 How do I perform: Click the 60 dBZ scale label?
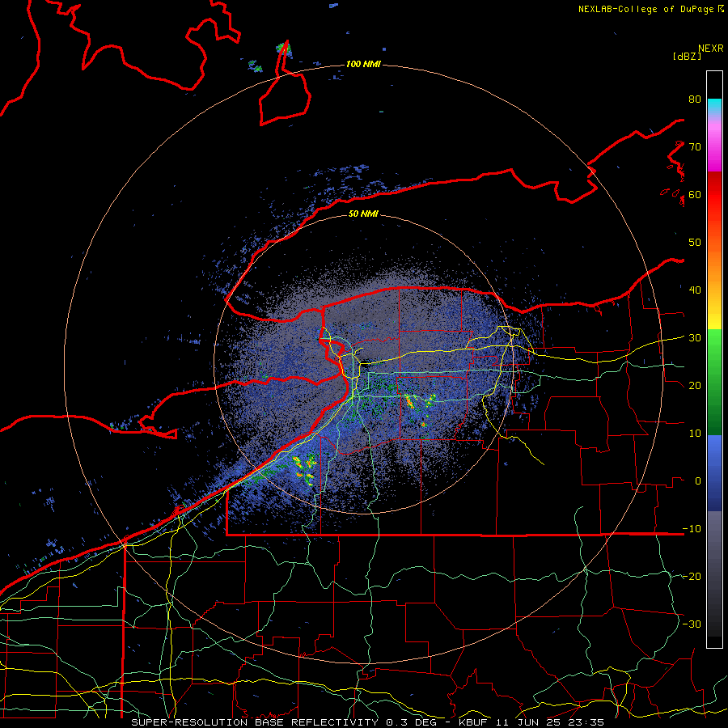click(695, 195)
